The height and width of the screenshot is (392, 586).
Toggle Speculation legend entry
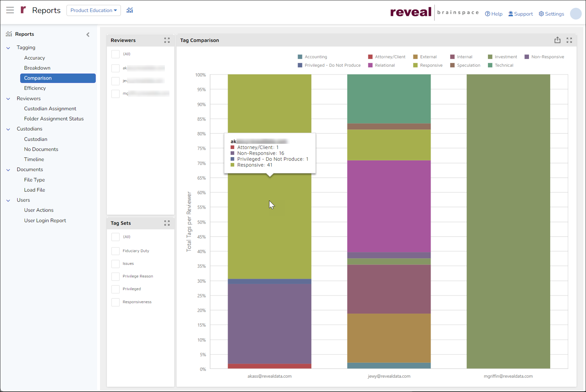pyautogui.click(x=465, y=65)
